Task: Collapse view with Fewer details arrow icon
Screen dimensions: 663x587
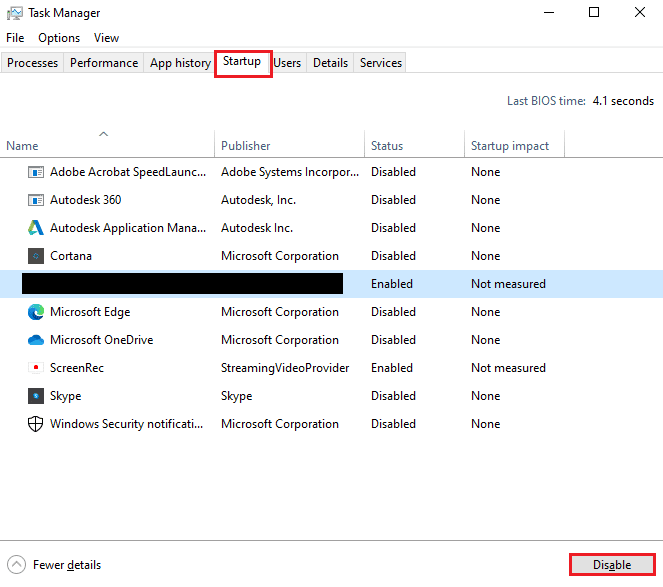Action: coord(16,565)
